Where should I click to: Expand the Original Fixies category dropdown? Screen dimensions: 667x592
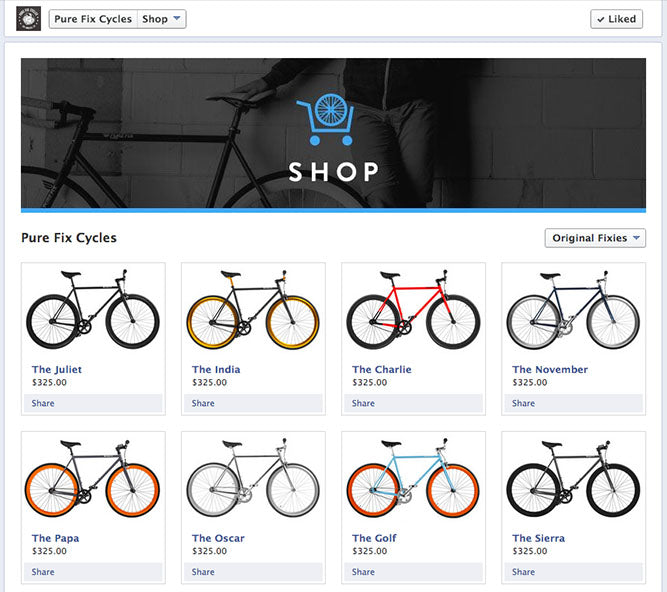point(595,238)
